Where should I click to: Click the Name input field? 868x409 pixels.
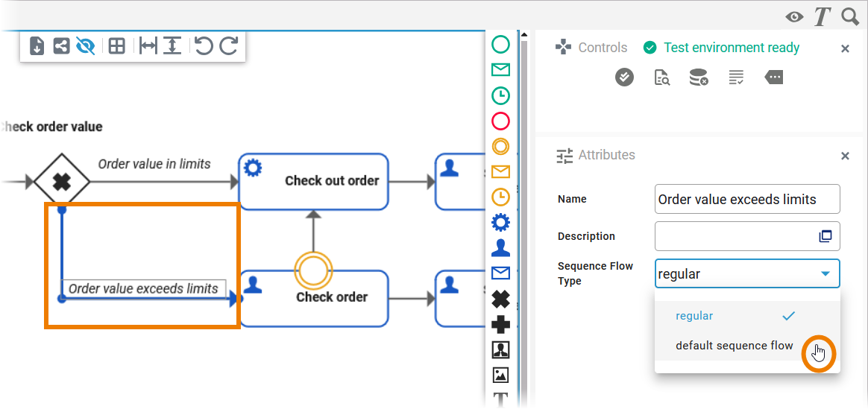pos(746,199)
